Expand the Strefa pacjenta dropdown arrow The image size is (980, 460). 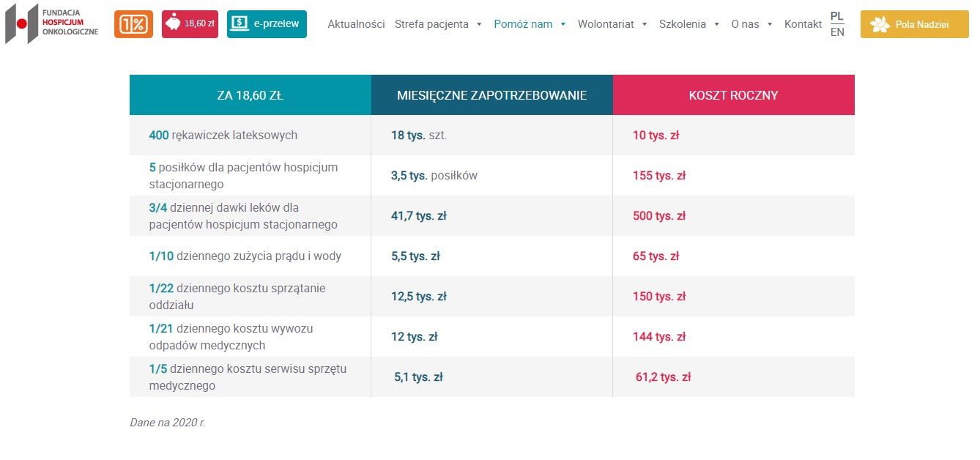(x=479, y=24)
